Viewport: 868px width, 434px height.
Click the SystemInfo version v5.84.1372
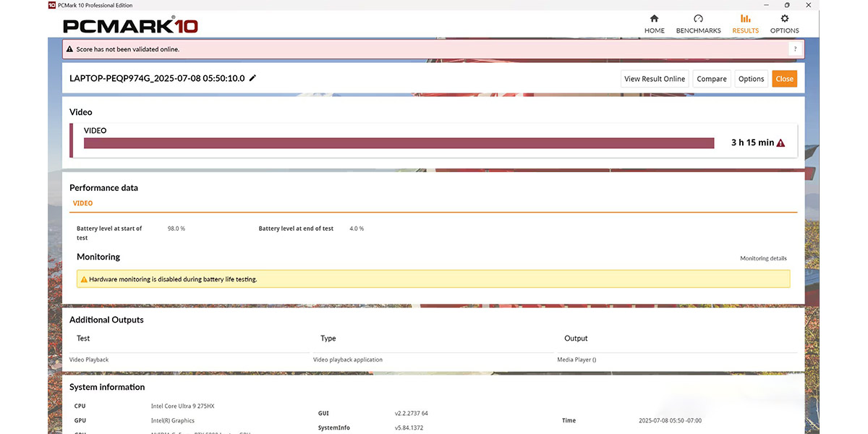tap(409, 428)
